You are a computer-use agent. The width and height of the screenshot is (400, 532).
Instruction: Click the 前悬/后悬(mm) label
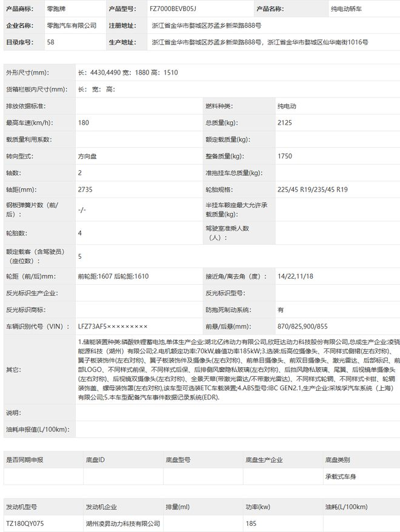pyautogui.click(x=228, y=327)
